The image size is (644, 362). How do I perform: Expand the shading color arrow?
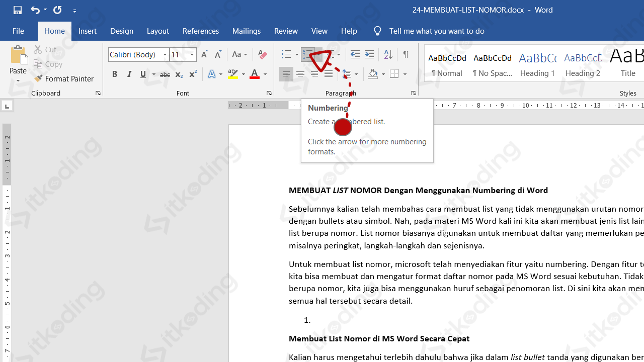383,74
